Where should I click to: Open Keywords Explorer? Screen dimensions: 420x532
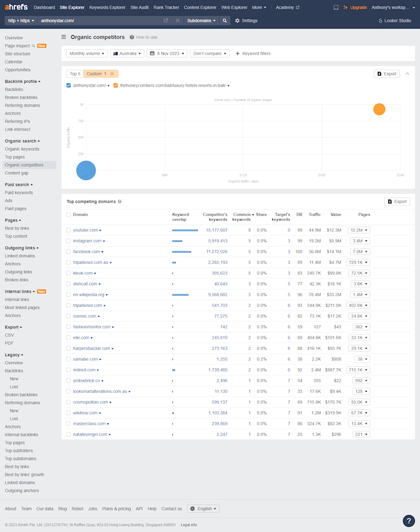[x=107, y=7]
